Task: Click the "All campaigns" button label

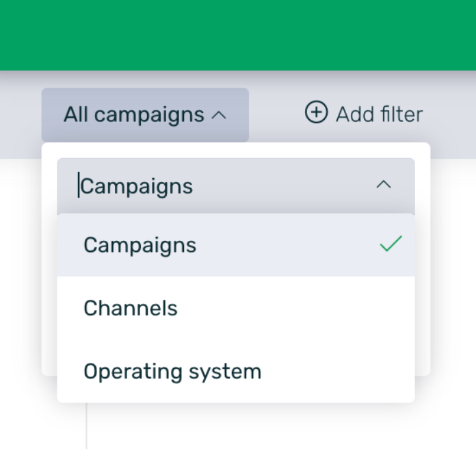Action: (x=134, y=115)
